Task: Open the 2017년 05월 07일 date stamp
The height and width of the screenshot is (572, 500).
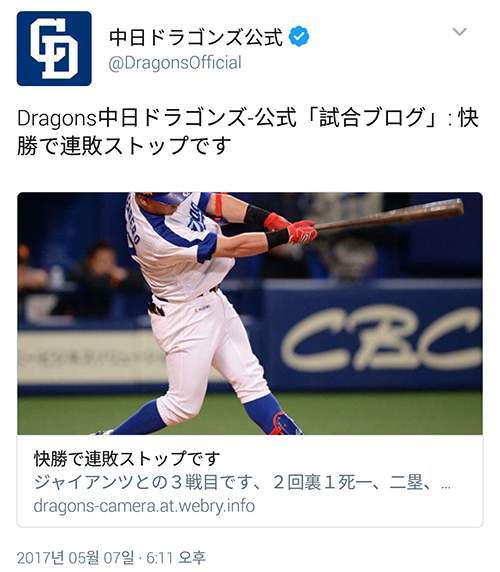Action: point(75,557)
